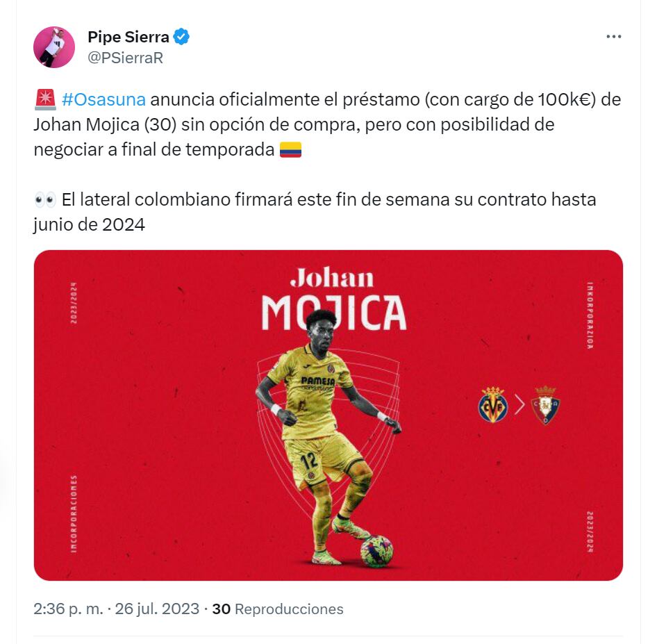The width and height of the screenshot is (657, 644).
Task: Open Pipe Sierra's profile picture
Action: tap(54, 47)
